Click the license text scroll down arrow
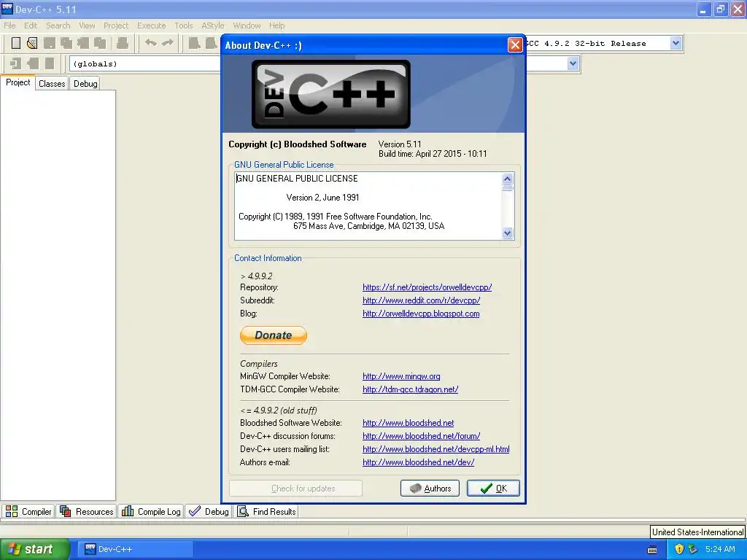 508,233
